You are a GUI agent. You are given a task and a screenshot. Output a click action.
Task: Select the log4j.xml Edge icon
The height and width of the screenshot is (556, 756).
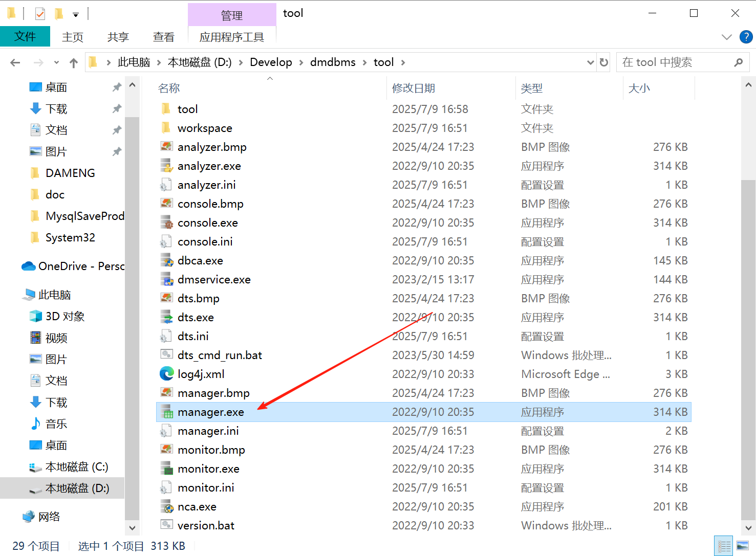click(x=166, y=374)
